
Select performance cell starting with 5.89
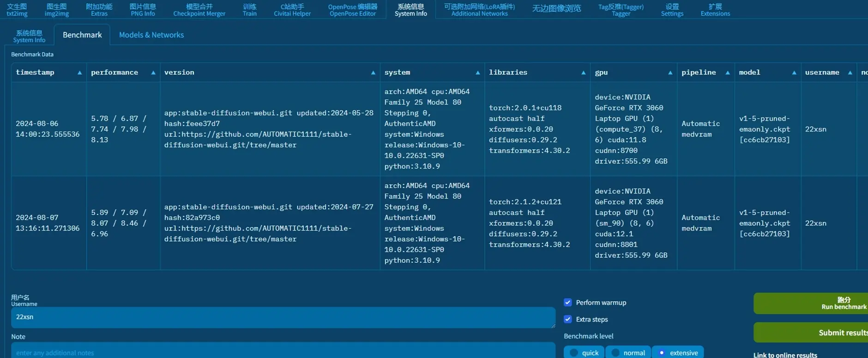123,223
